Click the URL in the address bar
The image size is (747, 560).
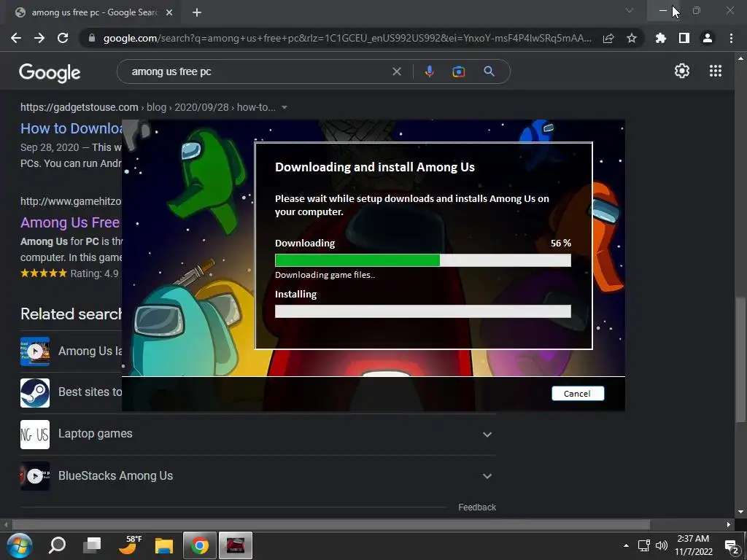[348, 38]
